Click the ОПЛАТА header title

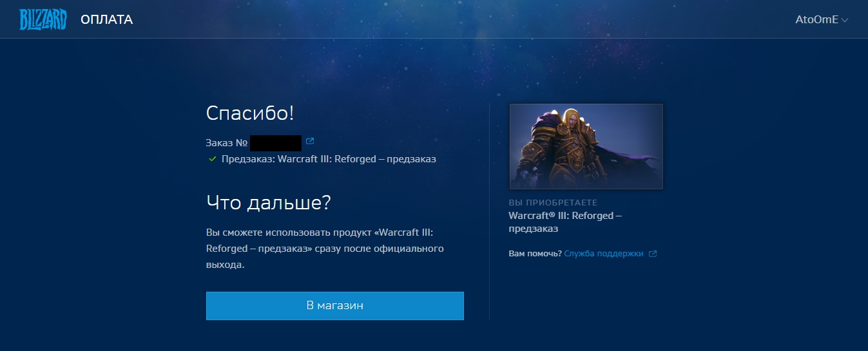coord(107,20)
